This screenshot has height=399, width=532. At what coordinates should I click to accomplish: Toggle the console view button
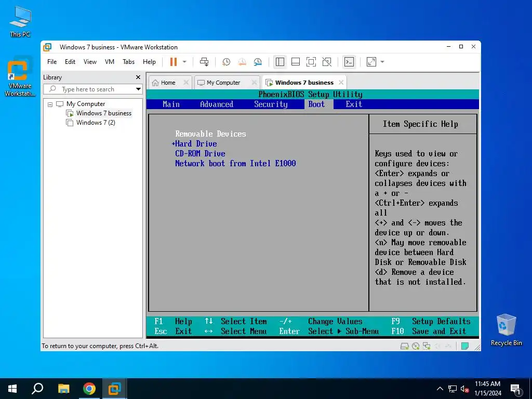coord(349,62)
